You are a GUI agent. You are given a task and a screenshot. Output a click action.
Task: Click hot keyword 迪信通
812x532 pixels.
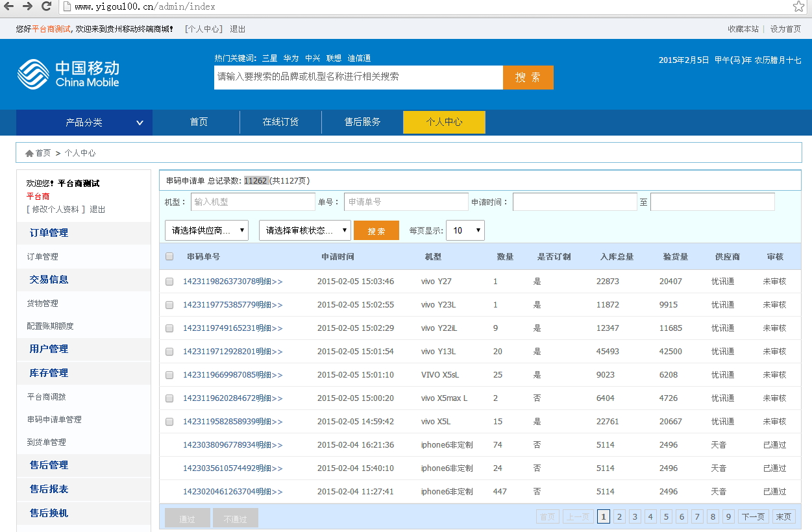(359, 58)
